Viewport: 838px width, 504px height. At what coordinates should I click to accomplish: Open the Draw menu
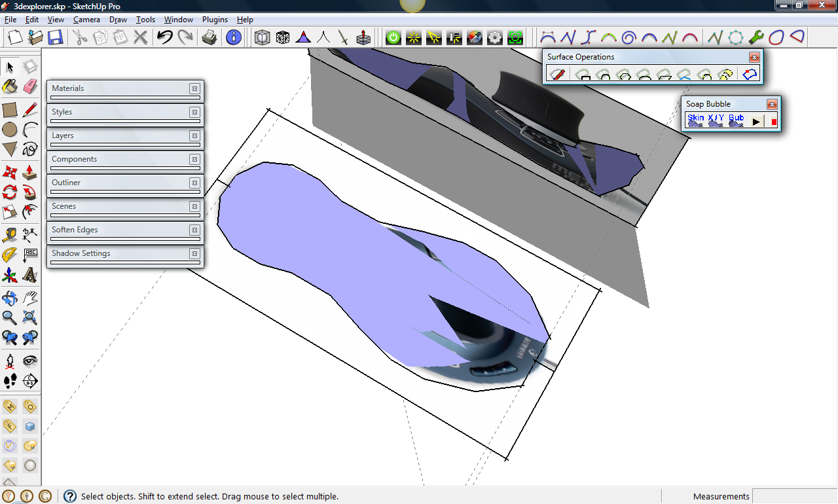pyautogui.click(x=118, y=20)
